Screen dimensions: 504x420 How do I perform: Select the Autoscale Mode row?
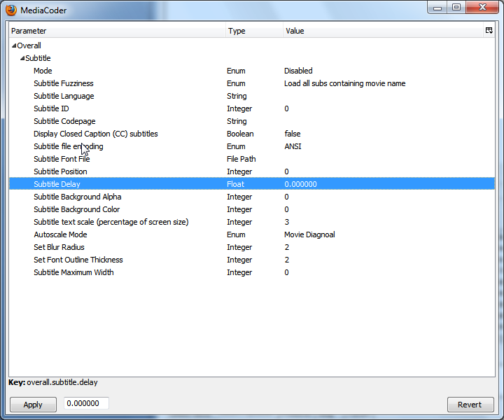point(252,234)
